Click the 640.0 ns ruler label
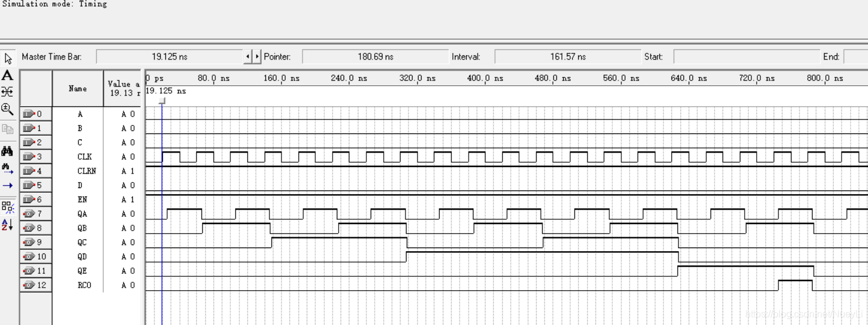868x325 pixels. click(x=689, y=78)
